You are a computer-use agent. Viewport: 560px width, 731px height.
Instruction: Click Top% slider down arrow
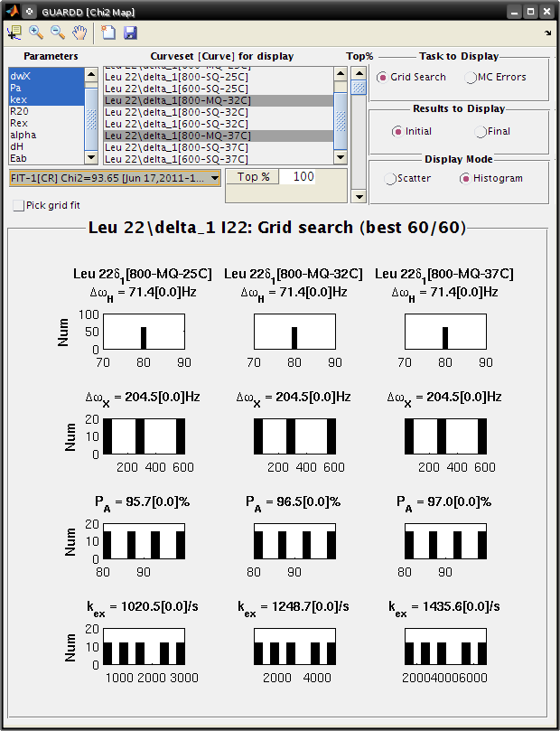coord(359,196)
